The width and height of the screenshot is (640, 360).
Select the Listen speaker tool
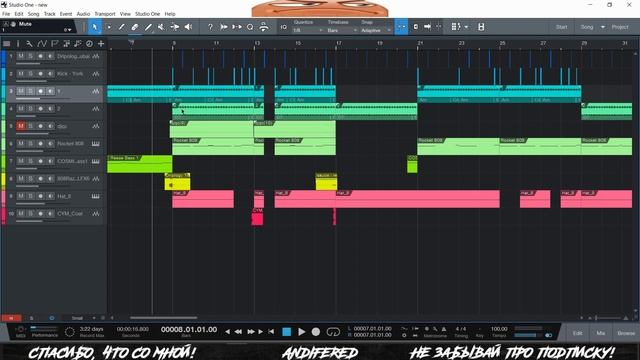click(x=188, y=27)
